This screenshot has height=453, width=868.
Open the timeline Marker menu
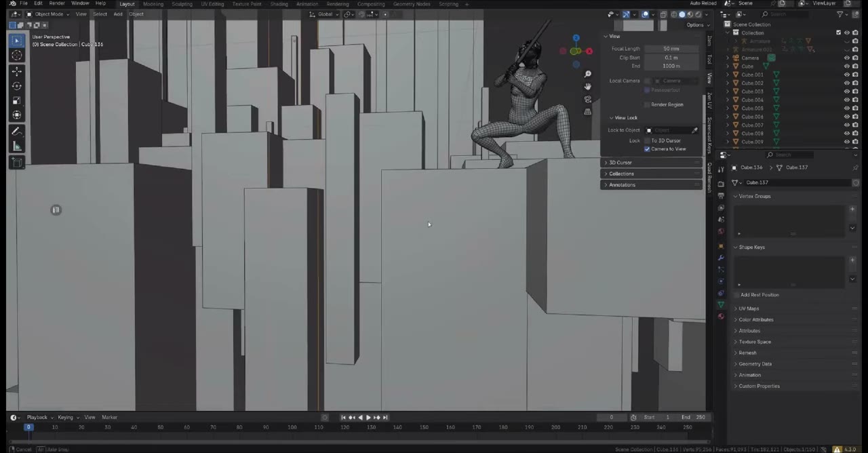coord(109,418)
